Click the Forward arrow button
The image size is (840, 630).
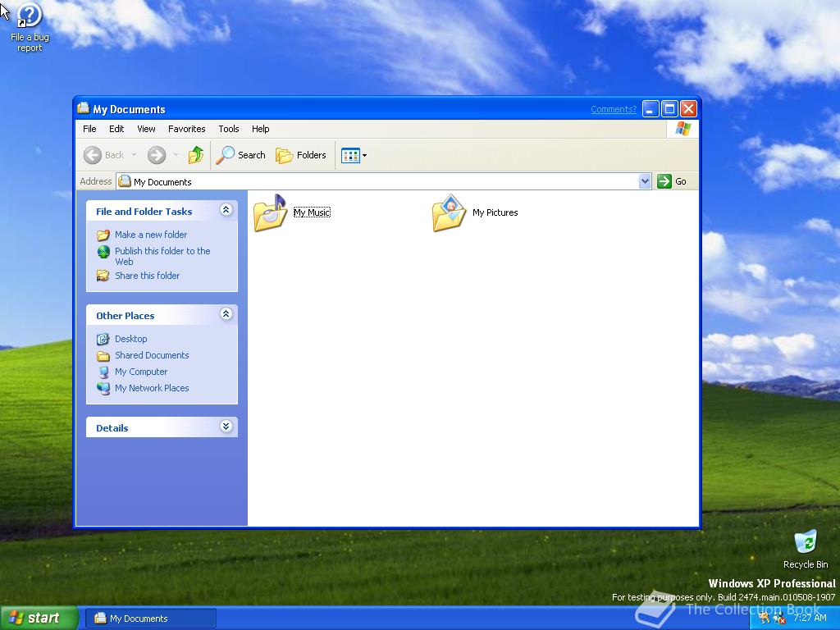(x=157, y=155)
